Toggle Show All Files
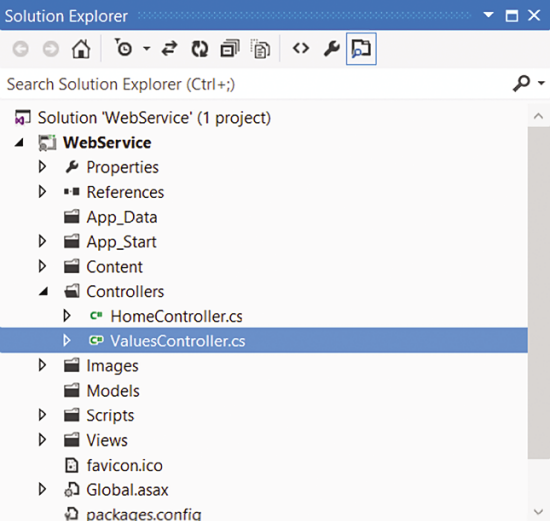Image resolution: width=550 pixels, height=521 pixels. tap(260, 49)
